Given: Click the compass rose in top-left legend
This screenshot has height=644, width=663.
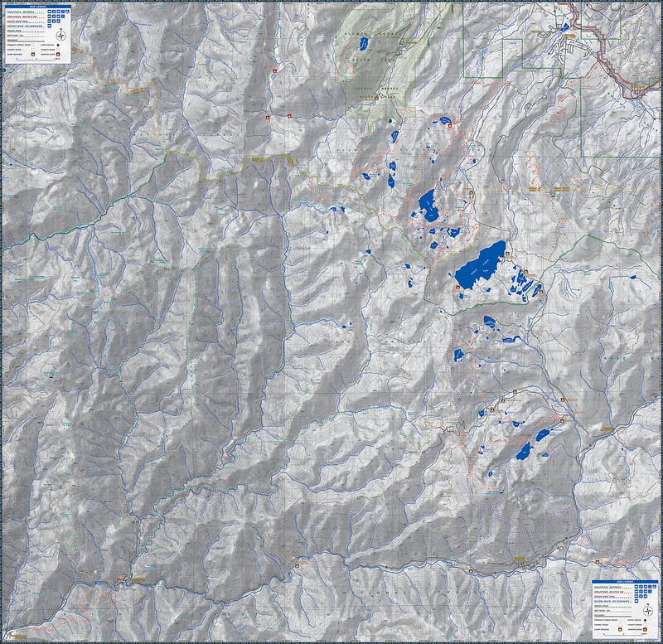Looking at the screenshot, I should 60,36.
